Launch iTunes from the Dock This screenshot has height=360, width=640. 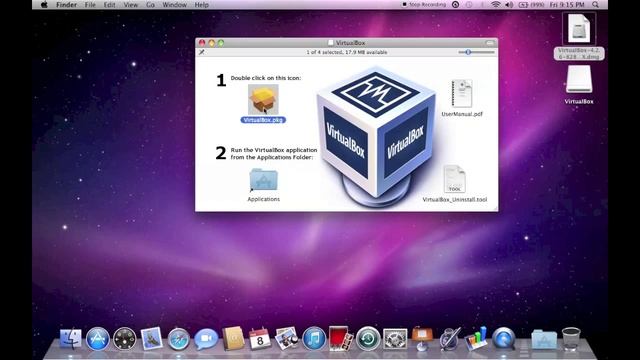pos(313,339)
